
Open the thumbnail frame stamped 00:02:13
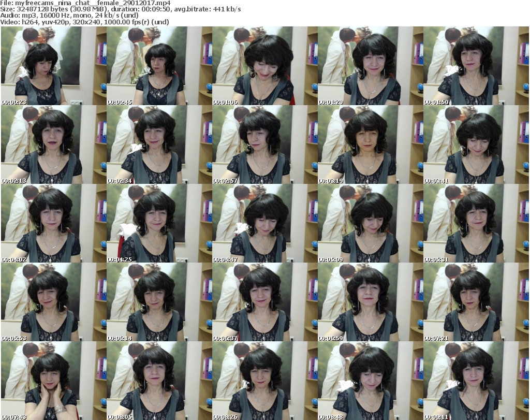tap(54, 144)
